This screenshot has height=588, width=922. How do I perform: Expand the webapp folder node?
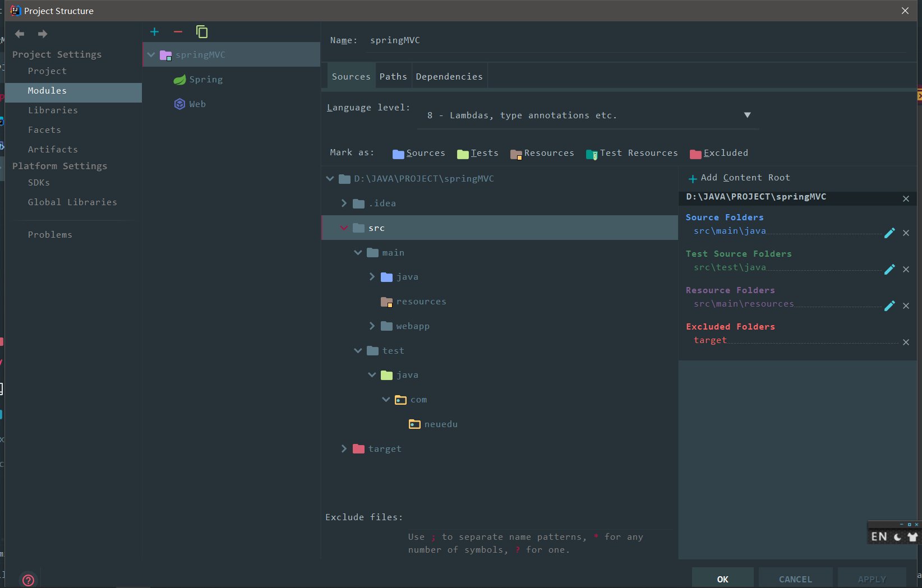click(x=372, y=326)
